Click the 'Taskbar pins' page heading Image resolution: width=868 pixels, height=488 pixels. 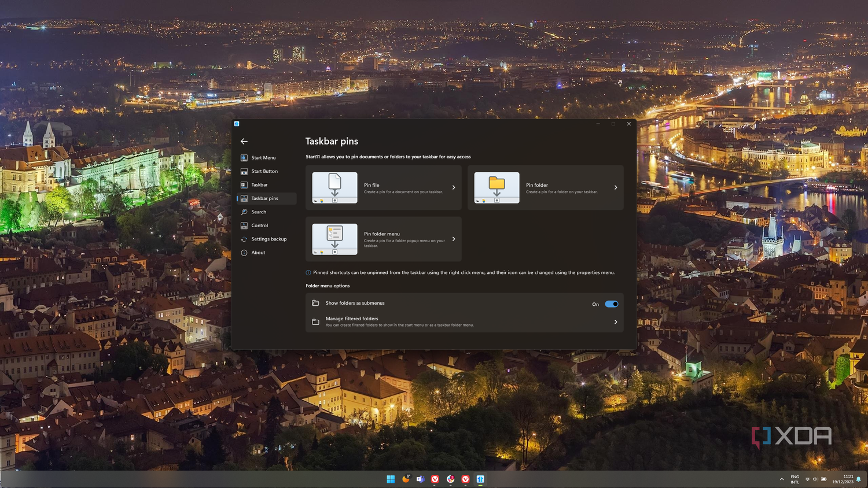click(332, 141)
